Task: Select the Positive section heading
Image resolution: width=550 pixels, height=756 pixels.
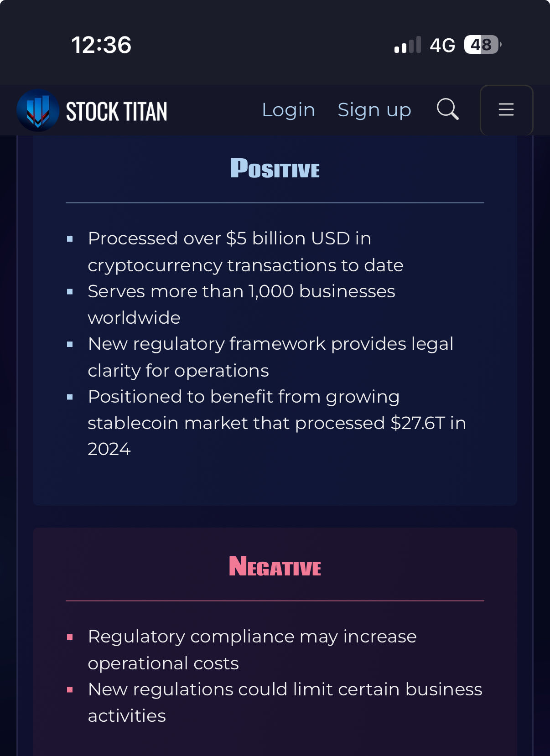Action: [275, 168]
